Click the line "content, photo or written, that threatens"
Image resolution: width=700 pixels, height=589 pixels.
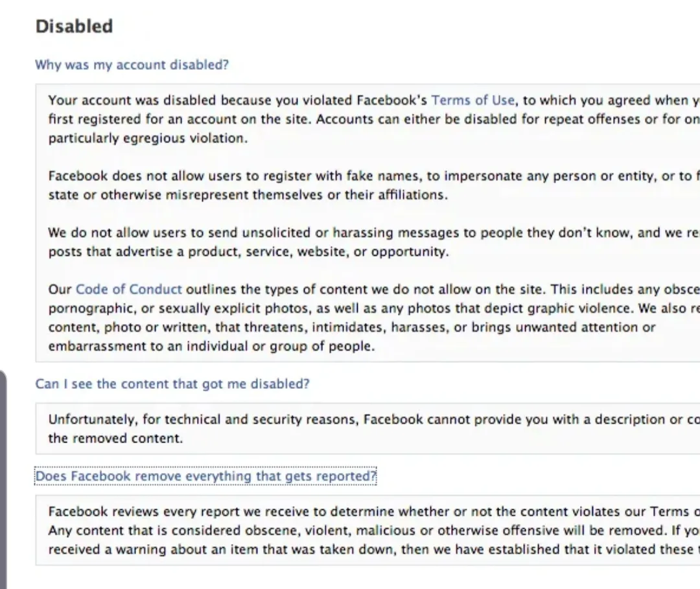[x=324, y=327]
